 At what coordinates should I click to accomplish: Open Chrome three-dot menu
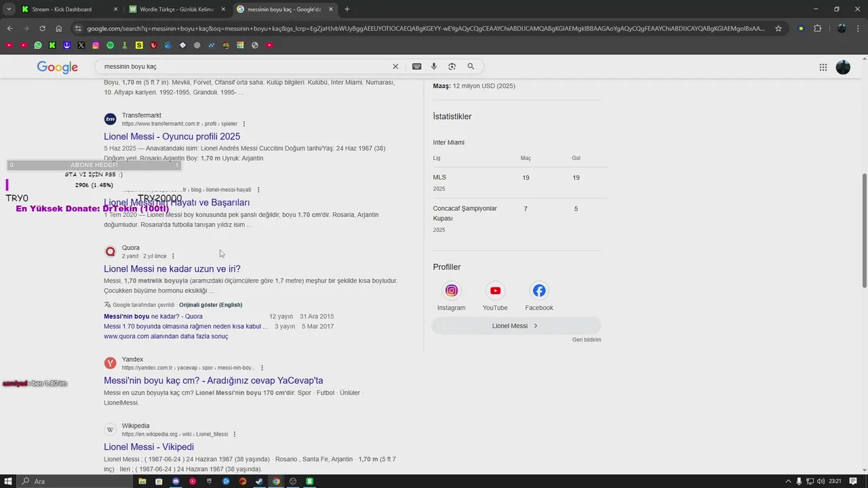click(859, 28)
